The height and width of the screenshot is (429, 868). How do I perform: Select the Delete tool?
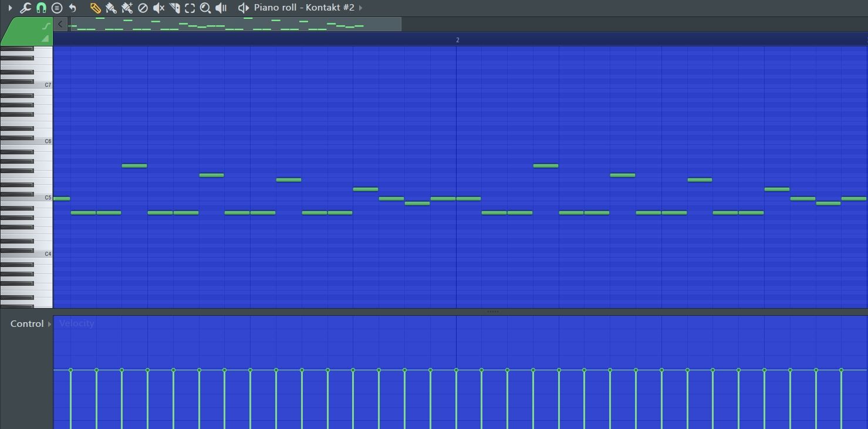(143, 8)
